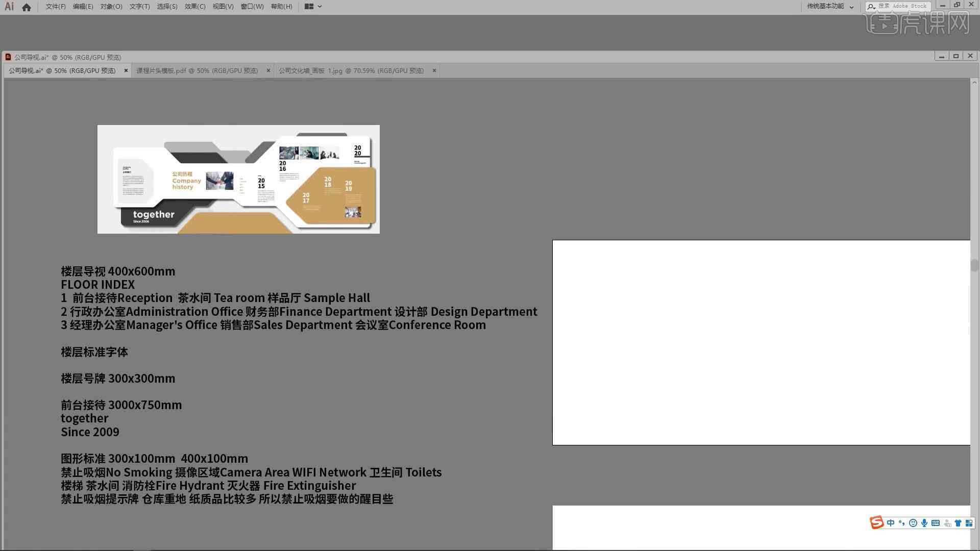Select the 对象(O) Object menu
Viewport: 980px width, 551px height.
(x=110, y=6)
